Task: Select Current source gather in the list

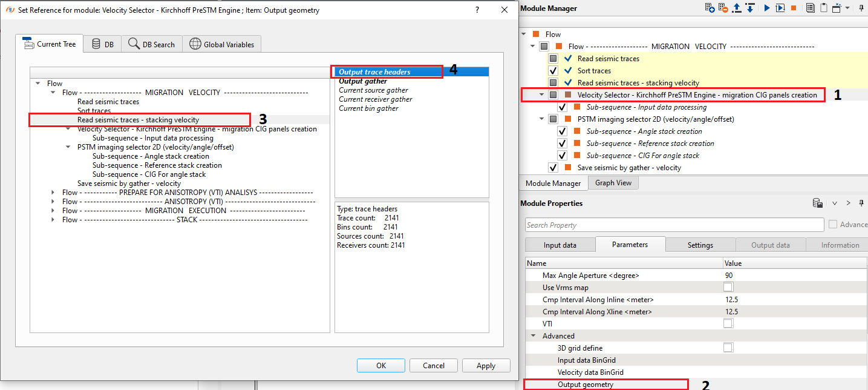Action: pyautogui.click(x=373, y=90)
